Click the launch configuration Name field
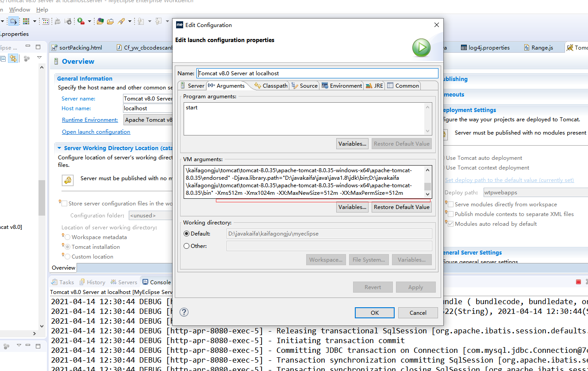Image resolution: width=588 pixels, height=371 pixels. coord(317,73)
